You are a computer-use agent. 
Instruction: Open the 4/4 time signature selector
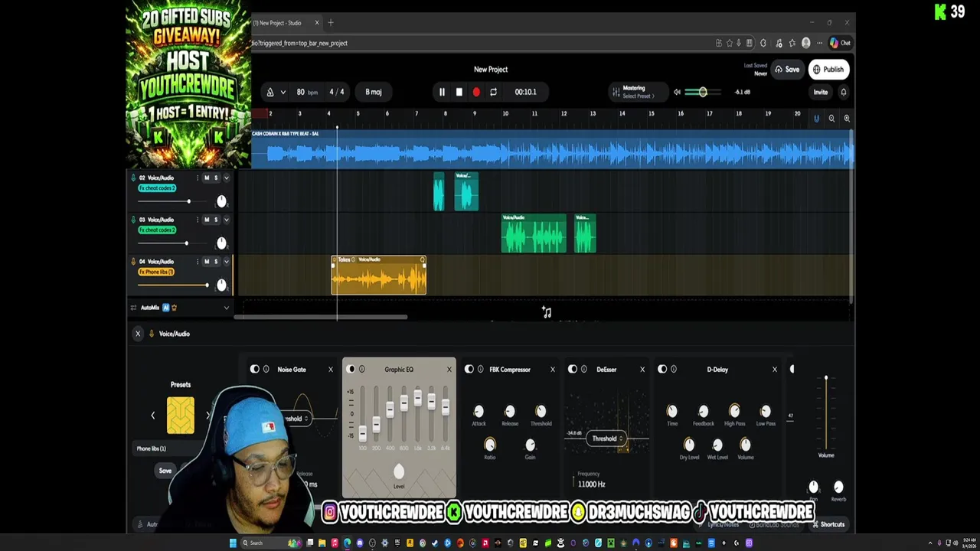tap(337, 92)
